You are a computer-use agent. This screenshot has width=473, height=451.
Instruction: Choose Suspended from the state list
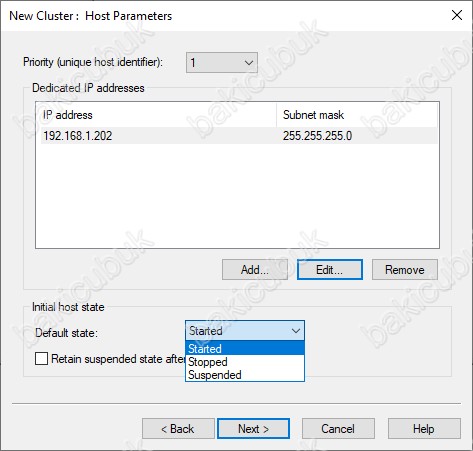coord(245,375)
